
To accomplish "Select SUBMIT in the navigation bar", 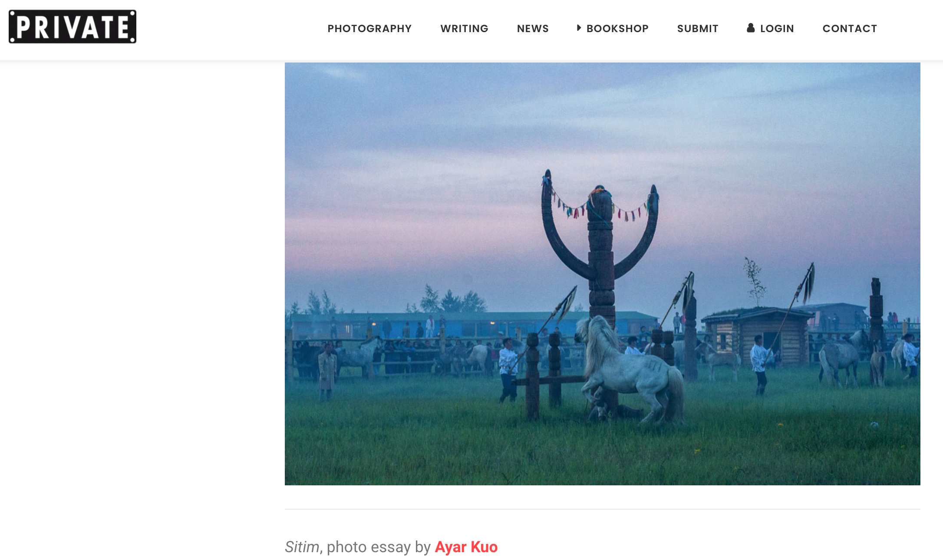I will tap(698, 29).
